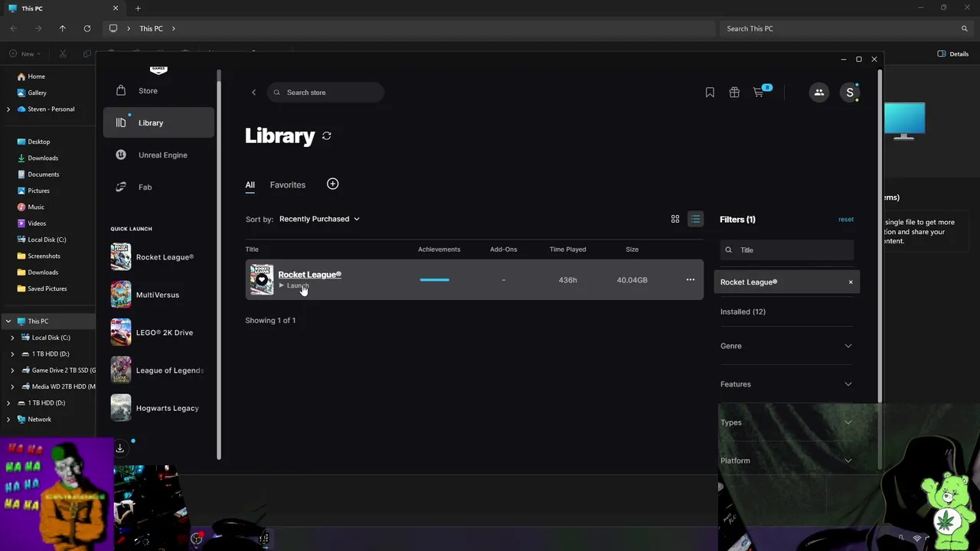Click the This PC address bar breadcrumb
The height and width of the screenshot is (551, 980).
click(x=151, y=28)
